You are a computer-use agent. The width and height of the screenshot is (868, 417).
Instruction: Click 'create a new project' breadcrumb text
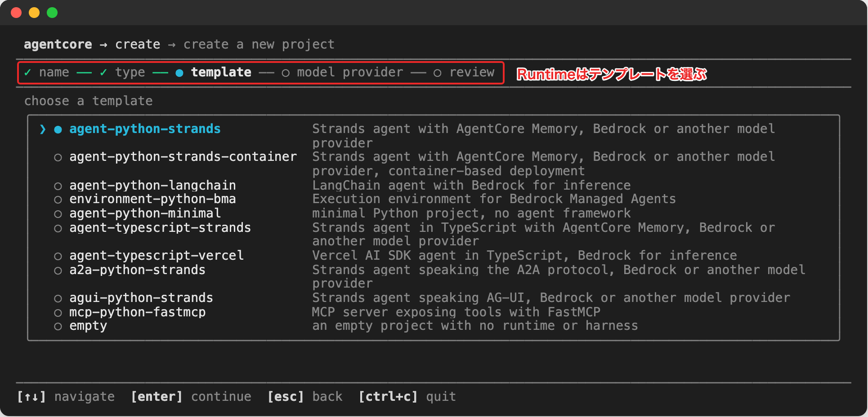[259, 44]
